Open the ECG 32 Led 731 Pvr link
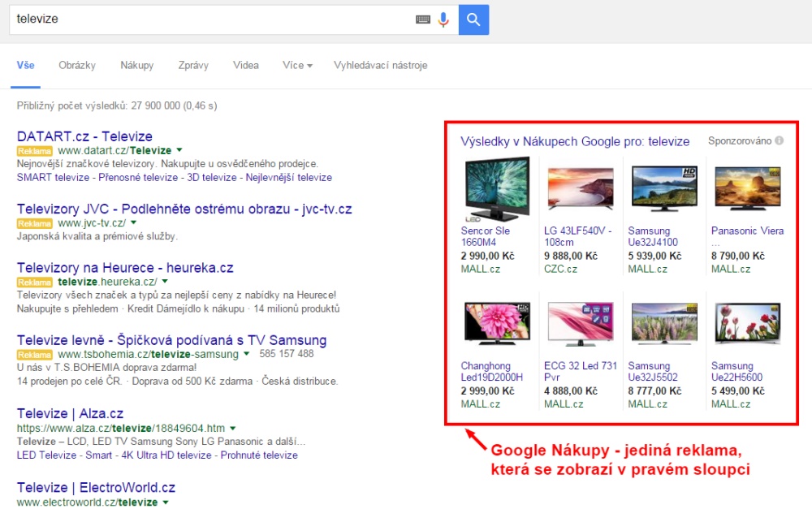The image size is (812, 509). (581, 371)
